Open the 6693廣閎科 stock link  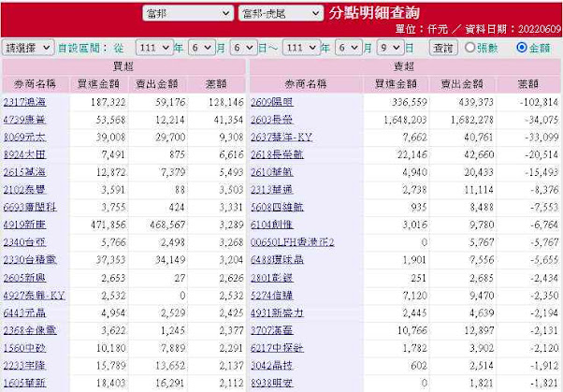coord(30,207)
